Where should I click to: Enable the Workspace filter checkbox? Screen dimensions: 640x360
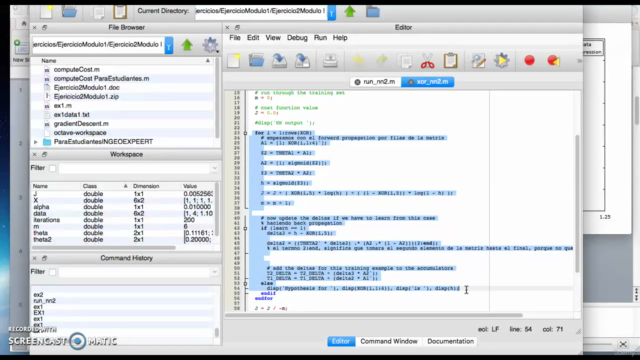click(x=52, y=168)
